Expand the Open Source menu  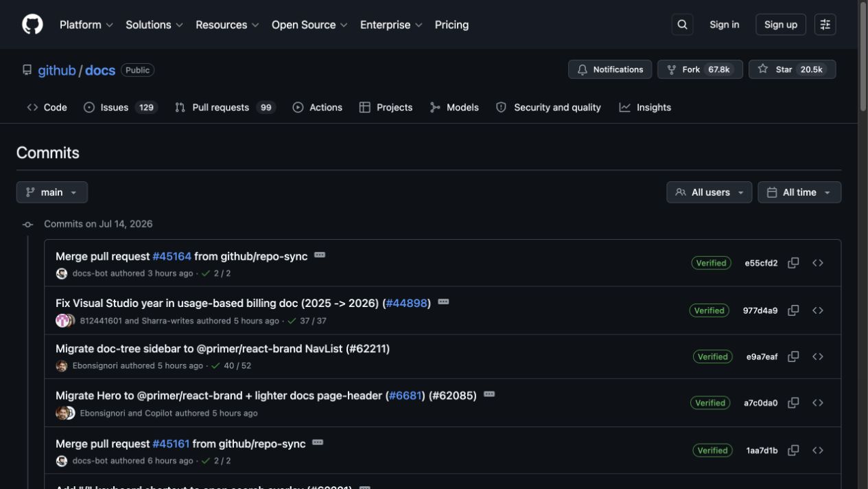click(x=309, y=25)
